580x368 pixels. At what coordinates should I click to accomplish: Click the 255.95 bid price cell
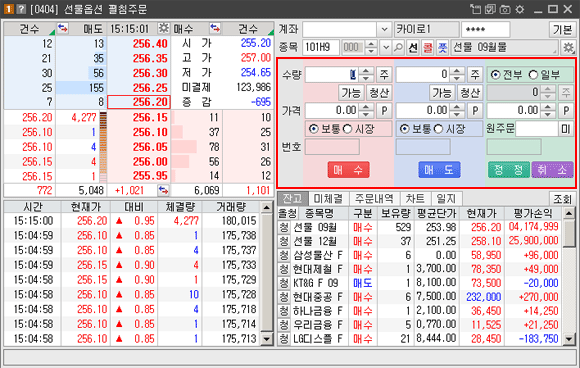click(x=139, y=176)
